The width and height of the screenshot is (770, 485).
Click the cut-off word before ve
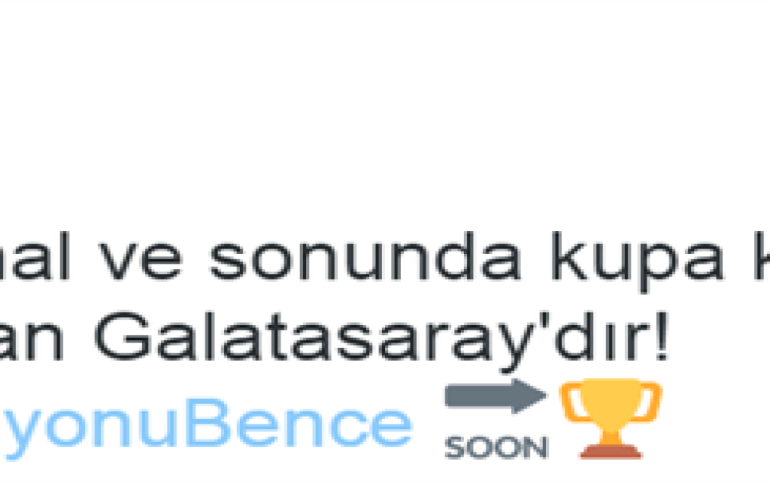[x=34, y=256]
